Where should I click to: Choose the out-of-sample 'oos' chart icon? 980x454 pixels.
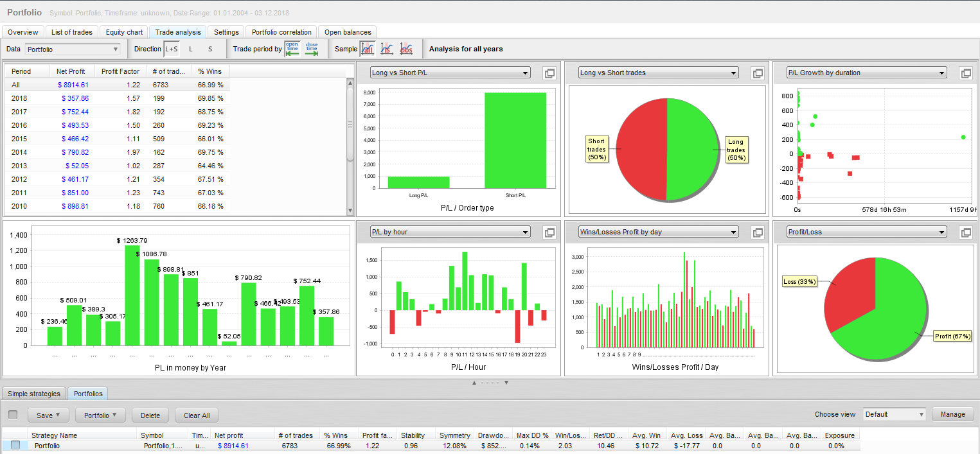pos(406,49)
